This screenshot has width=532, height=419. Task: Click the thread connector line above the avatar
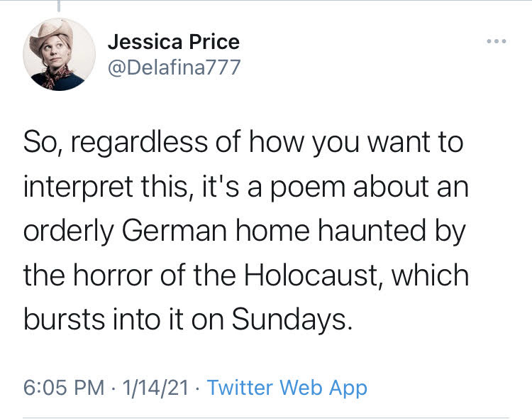(x=58, y=6)
